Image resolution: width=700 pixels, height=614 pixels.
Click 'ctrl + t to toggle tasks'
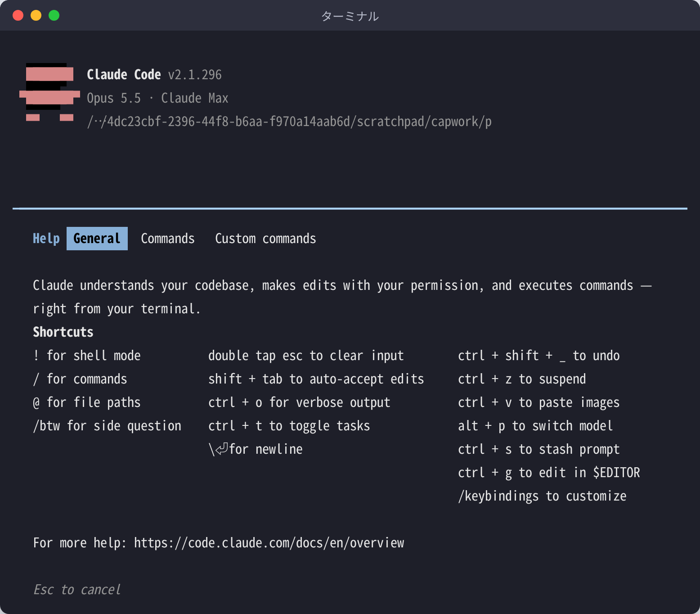pos(289,426)
